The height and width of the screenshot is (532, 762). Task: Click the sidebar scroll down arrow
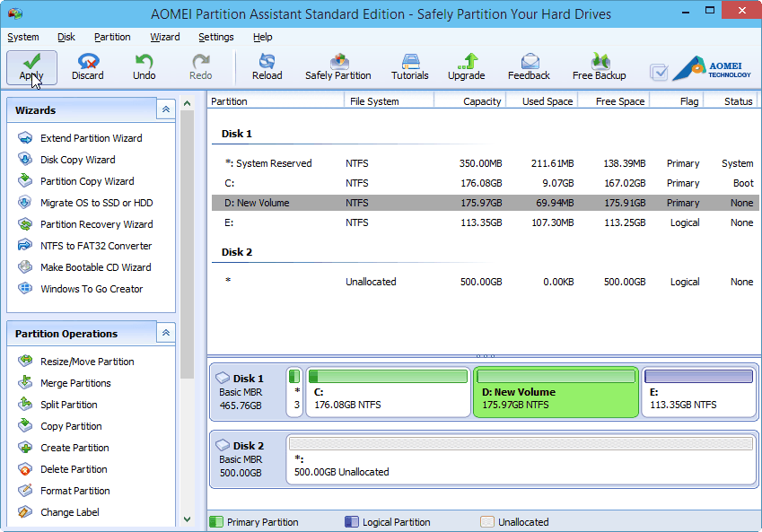tap(187, 519)
